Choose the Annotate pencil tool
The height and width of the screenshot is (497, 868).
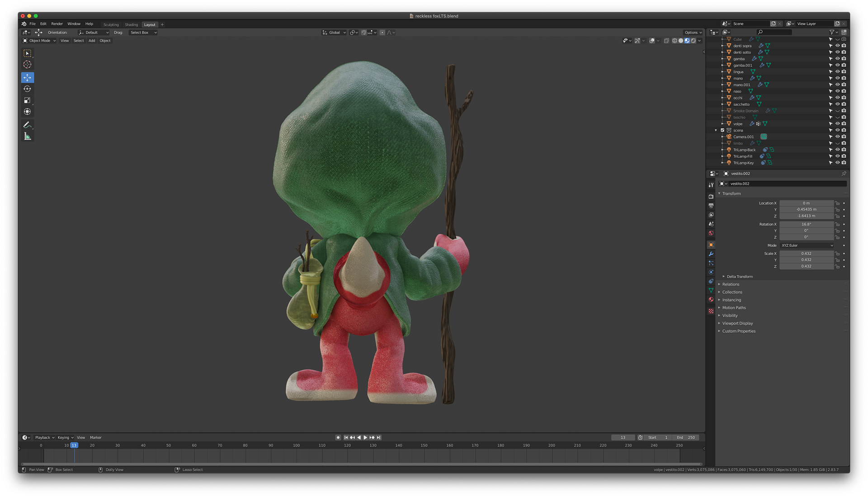coord(27,125)
